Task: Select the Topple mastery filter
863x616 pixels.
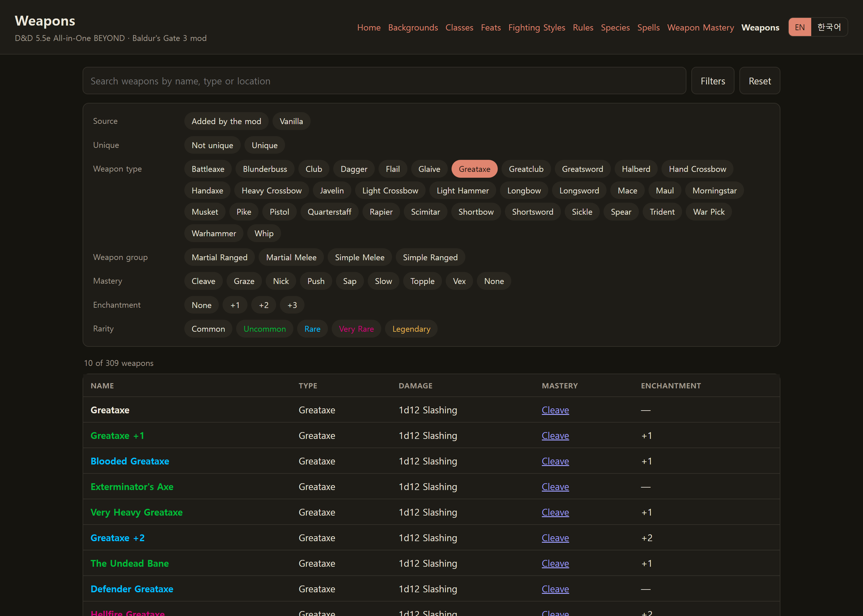Action: (x=422, y=281)
